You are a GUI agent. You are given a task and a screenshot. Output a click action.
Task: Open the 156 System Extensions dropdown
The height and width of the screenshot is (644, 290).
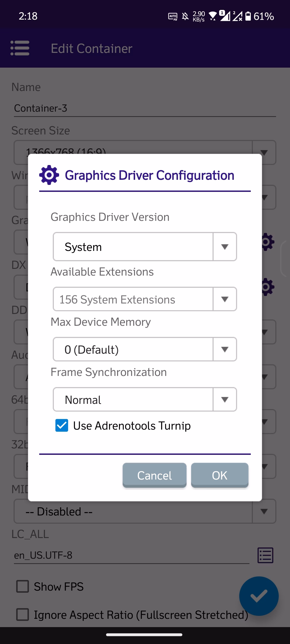pos(145,299)
